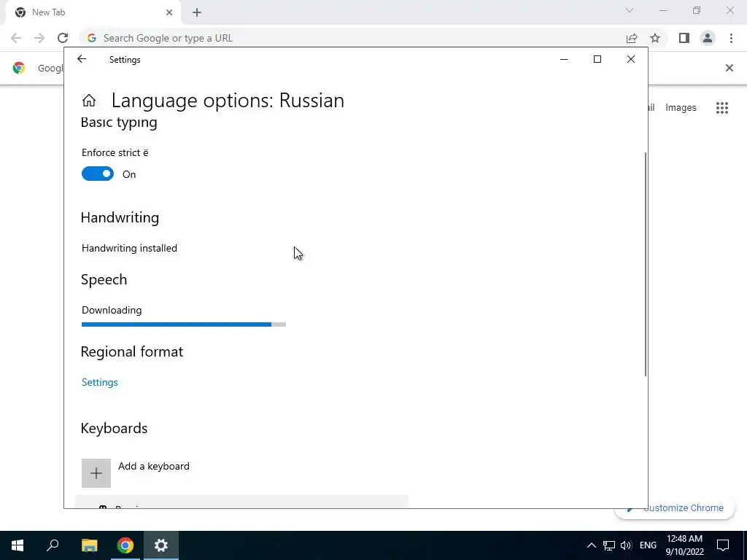Click Chrome's forward navigation arrow

coord(39,38)
